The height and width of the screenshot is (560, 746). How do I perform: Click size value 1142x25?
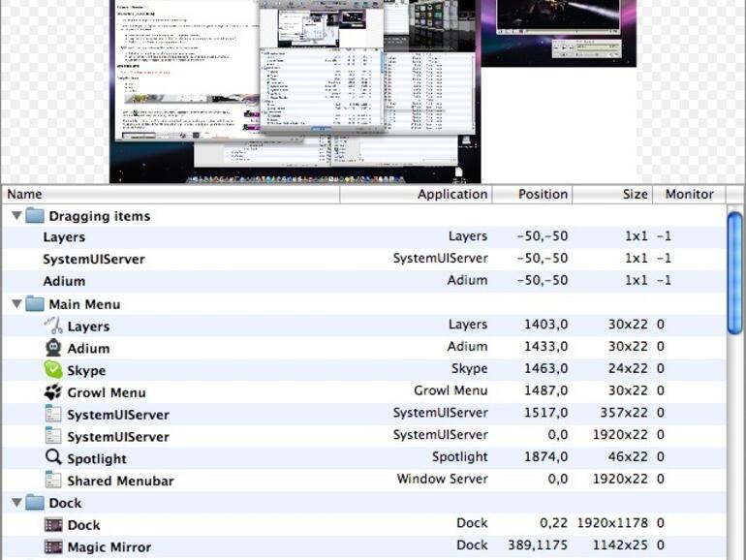tap(620, 544)
